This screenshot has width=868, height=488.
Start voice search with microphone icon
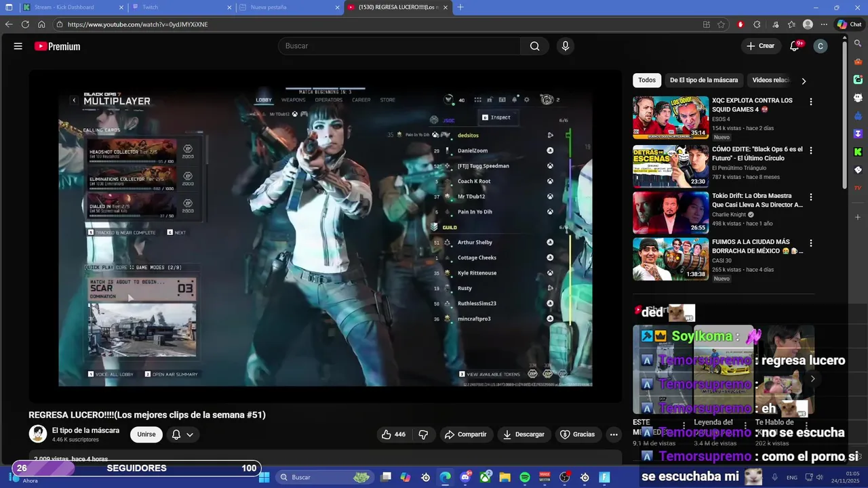(x=565, y=46)
